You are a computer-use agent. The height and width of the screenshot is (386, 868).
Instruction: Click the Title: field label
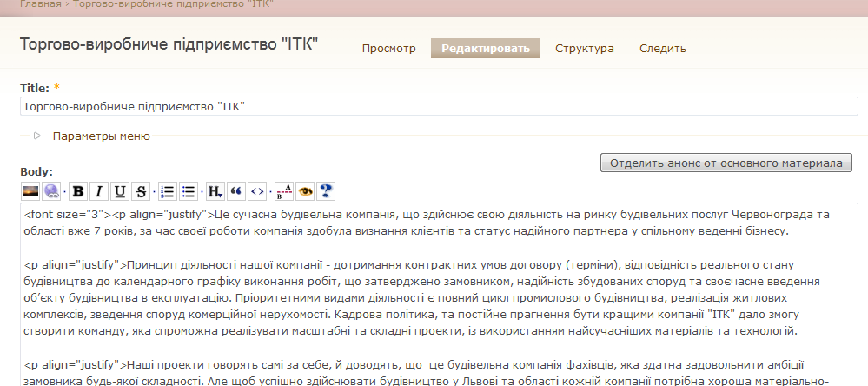(35, 88)
